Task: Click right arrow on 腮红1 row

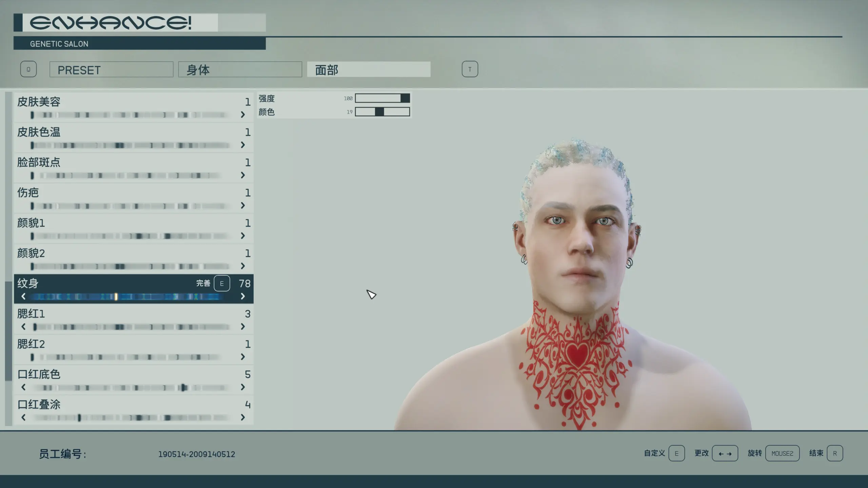Action: [x=243, y=327]
